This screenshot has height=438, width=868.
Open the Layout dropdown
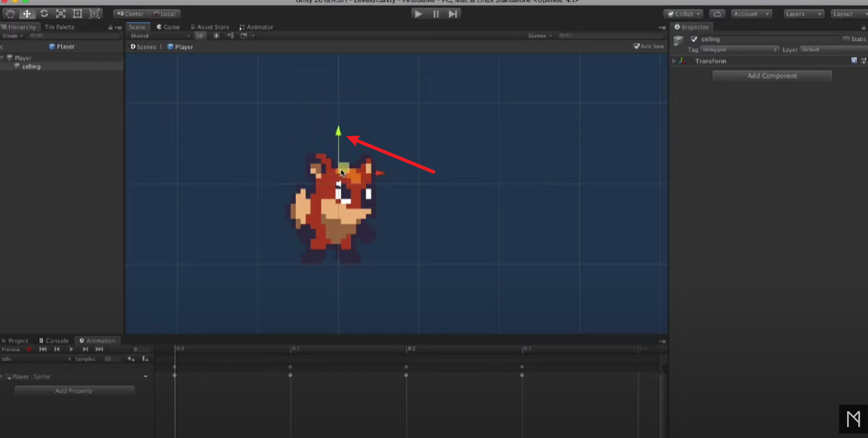[x=848, y=14]
